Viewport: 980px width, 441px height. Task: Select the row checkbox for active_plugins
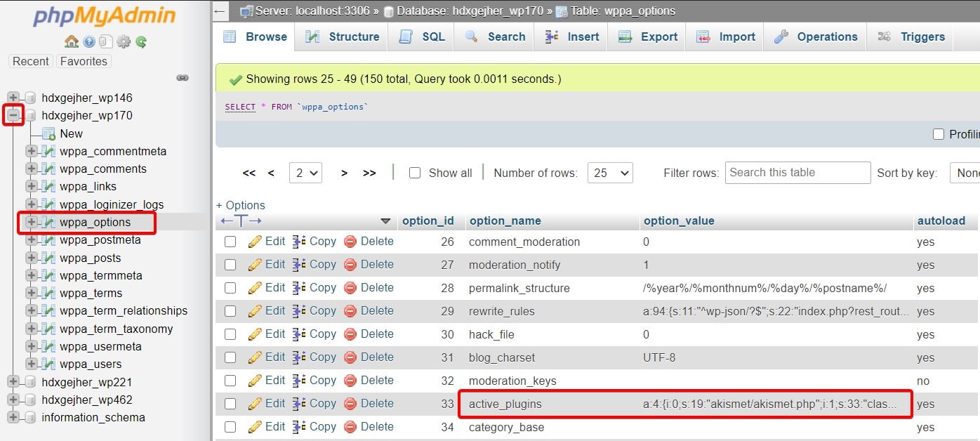[230, 403]
